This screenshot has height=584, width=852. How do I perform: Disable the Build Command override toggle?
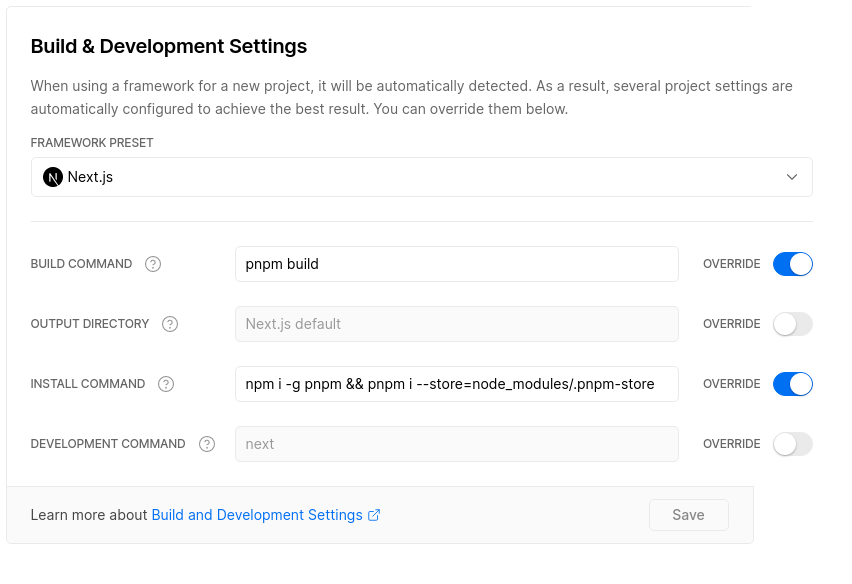pyautogui.click(x=793, y=264)
